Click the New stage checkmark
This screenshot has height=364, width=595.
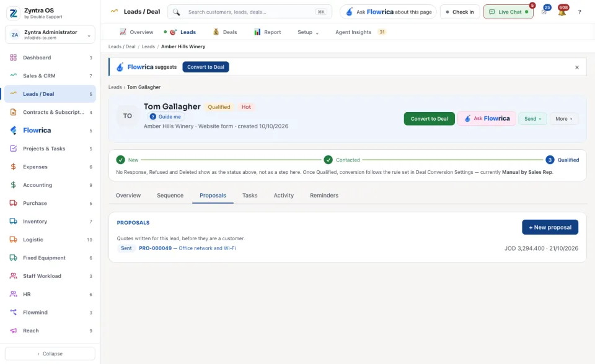click(x=121, y=160)
